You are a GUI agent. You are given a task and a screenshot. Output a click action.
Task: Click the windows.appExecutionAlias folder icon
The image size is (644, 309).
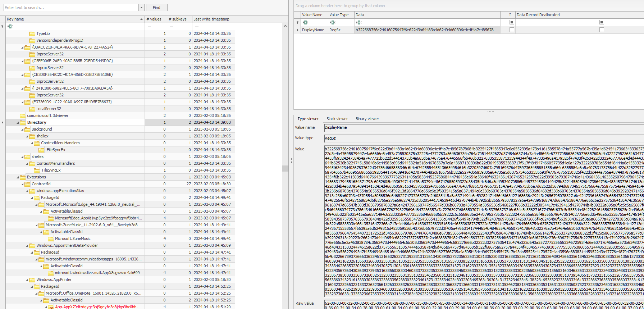tap(32, 191)
